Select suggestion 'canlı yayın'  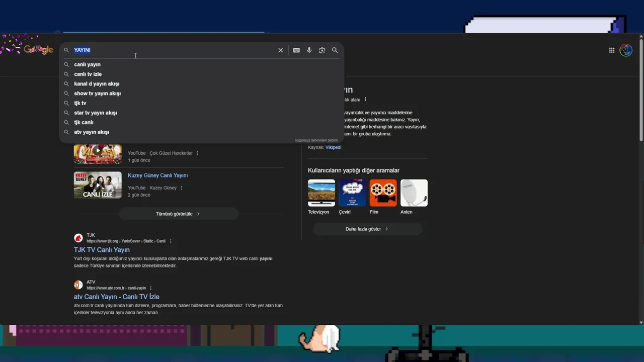pyautogui.click(x=87, y=64)
